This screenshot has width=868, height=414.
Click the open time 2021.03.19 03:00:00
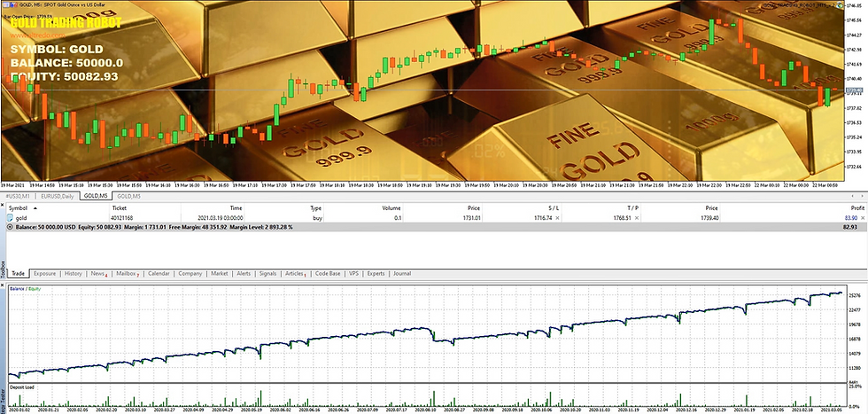pos(221,218)
